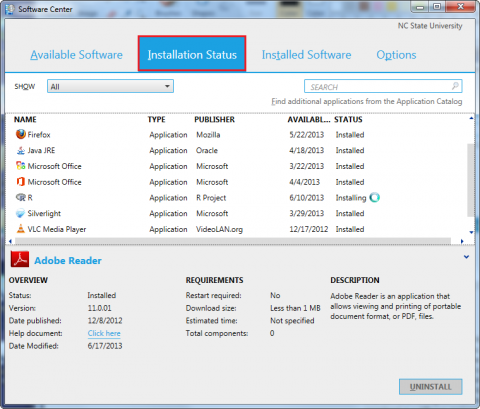Select the VLC Media Player row name
Viewport: 480px width, 409px height.
57,229
